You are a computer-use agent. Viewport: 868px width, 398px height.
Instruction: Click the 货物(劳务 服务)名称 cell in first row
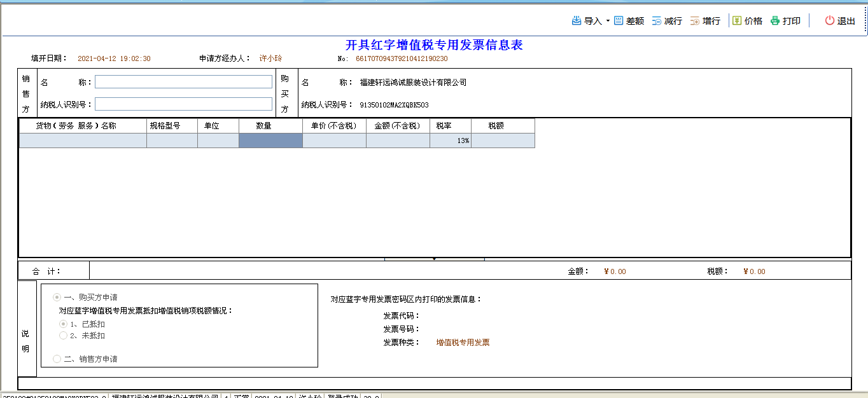[x=83, y=141]
